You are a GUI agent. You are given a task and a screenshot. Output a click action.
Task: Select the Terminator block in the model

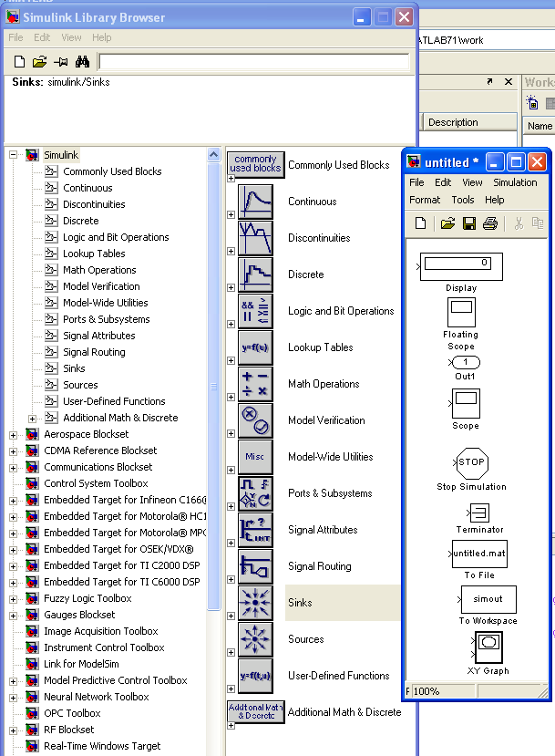pyautogui.click(x=478, y=513)
